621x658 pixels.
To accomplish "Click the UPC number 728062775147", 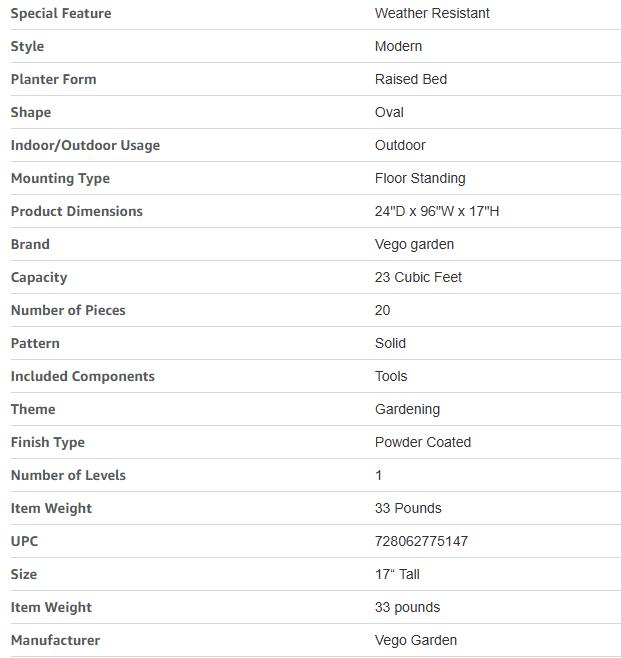I will (421, 541).
